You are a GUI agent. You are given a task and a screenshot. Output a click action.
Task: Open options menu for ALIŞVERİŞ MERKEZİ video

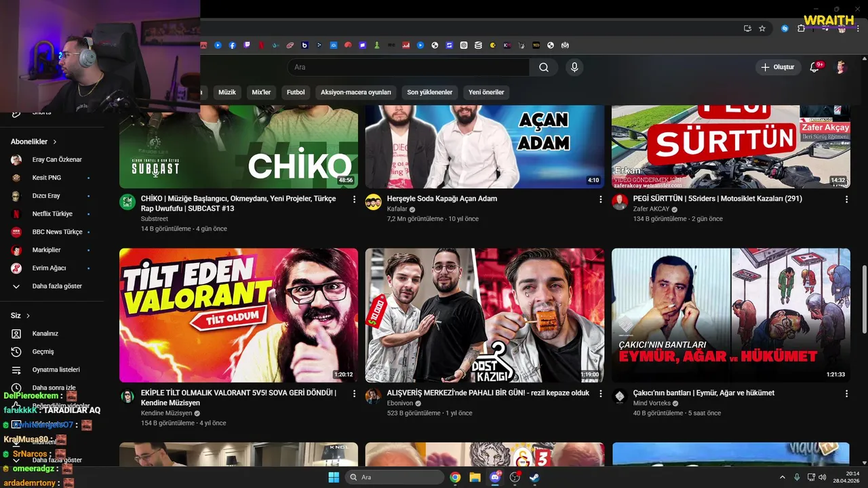pyautogui.click(x=600, y=394)
